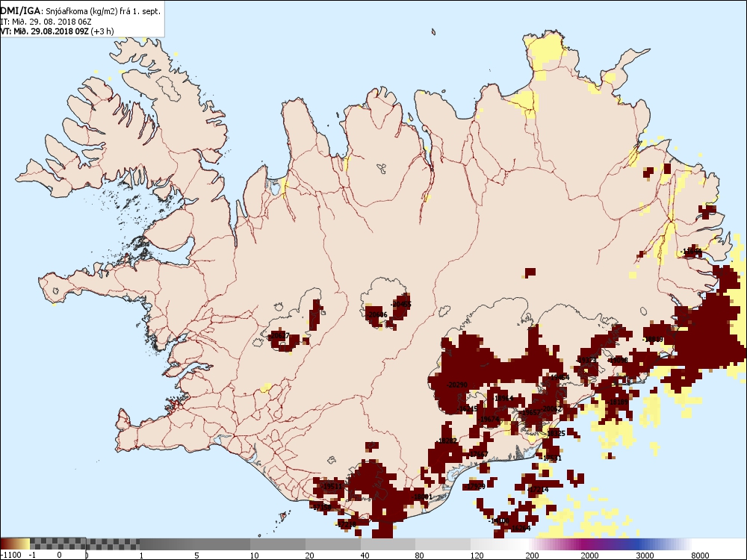747x560 pixels.
Task: Click the -20290 value on the map
Action: tap(457, 385)
